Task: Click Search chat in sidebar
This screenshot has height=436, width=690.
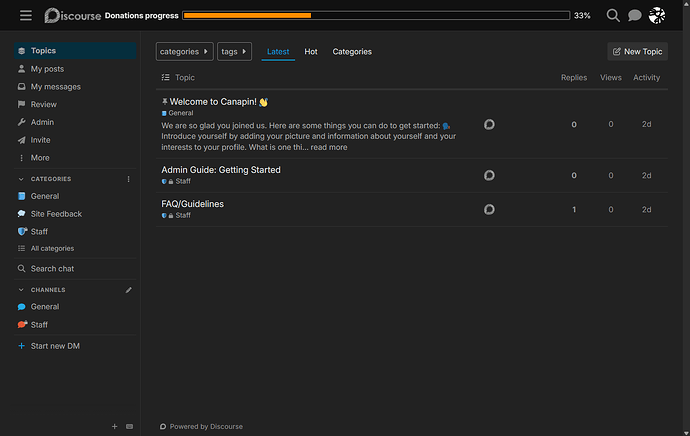Action: 75,268
